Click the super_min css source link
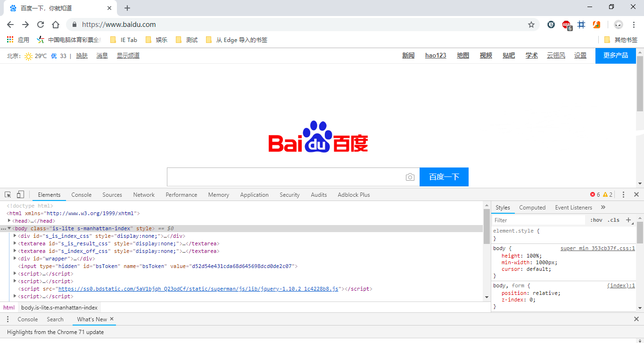 (x=598, y=248)
